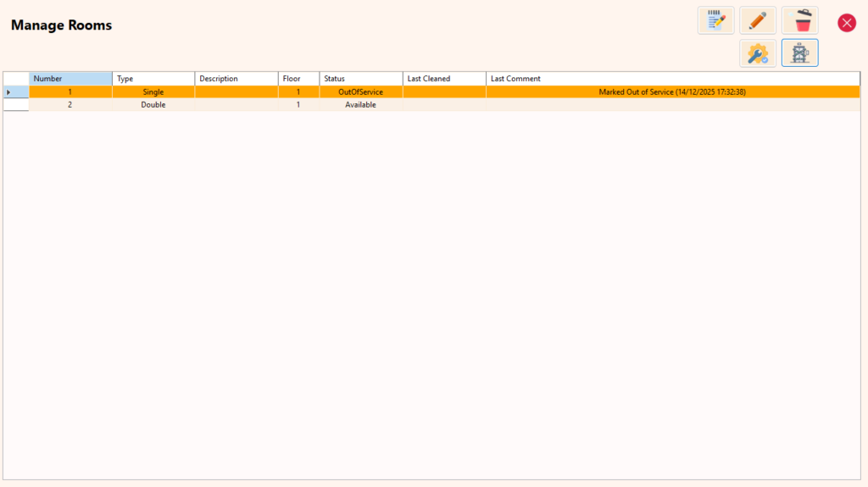Close Manage Rooms with the red X

pyautogui.click(x=846, y=23)
